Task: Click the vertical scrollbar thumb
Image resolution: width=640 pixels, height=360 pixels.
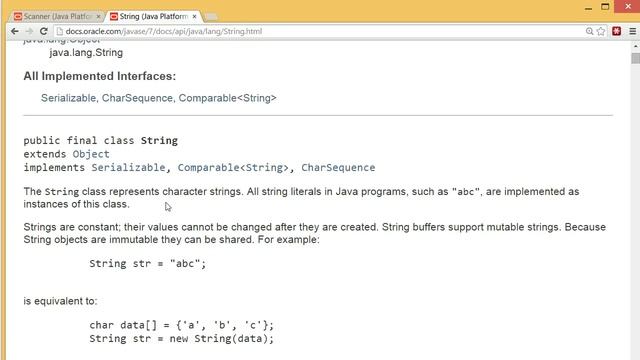Action: [635, 58]
